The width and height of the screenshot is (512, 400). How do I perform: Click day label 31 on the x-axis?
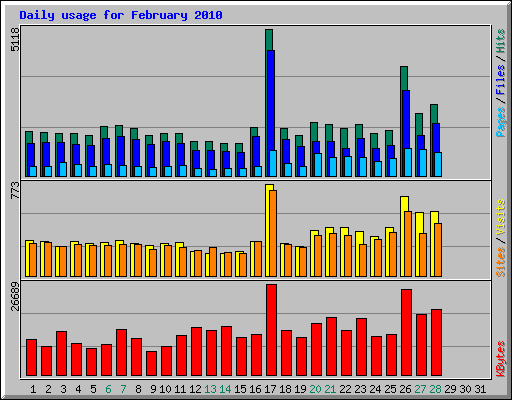click(x=480, y=389)
